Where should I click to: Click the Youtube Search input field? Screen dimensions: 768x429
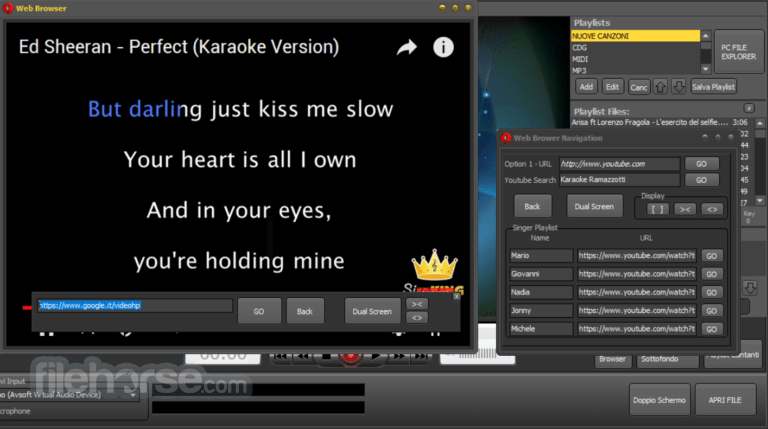tap(620, 180)
